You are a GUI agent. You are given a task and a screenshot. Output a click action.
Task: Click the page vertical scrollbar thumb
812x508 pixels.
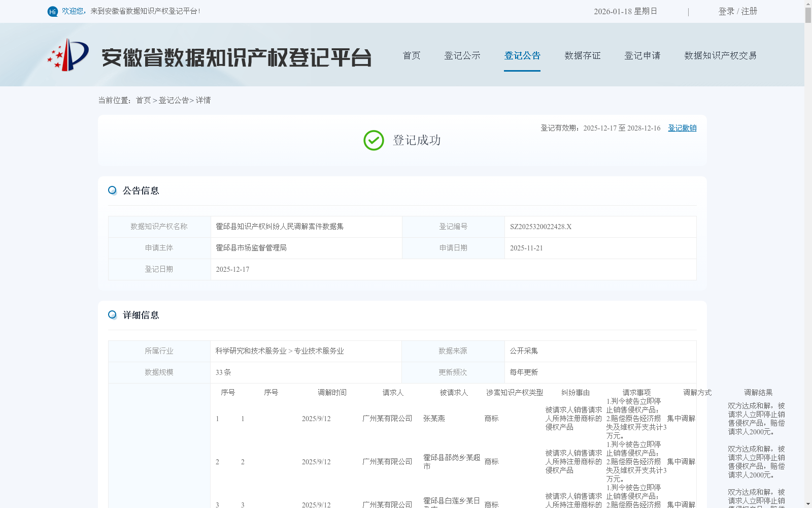click(808, 15)
